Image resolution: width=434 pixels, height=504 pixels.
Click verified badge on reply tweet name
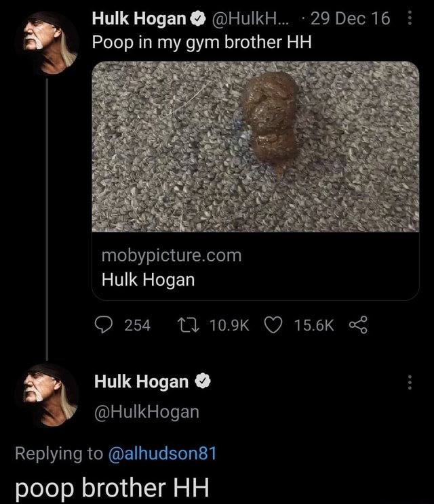(203, 381)
